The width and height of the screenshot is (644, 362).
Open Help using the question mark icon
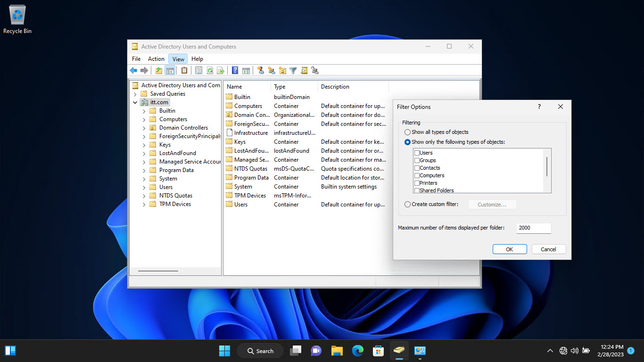click(235, 70)
